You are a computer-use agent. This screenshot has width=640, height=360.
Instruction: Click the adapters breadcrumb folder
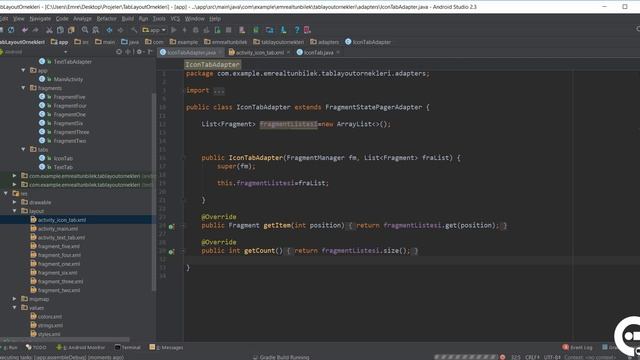[324, 42]
